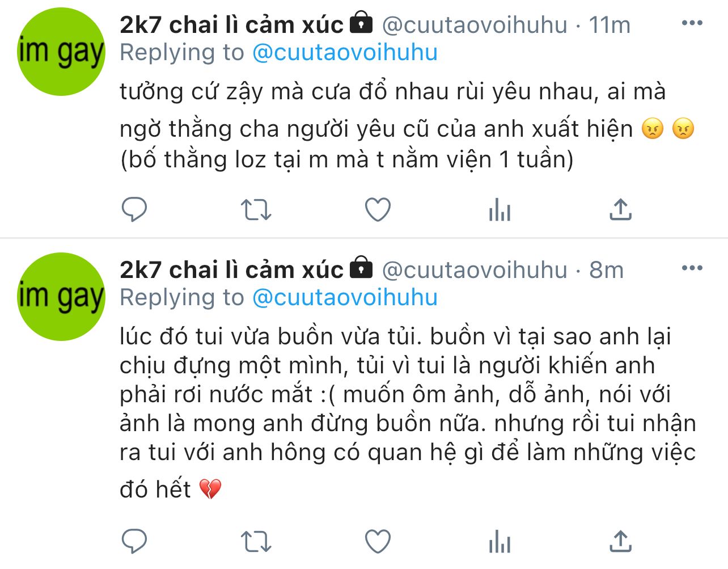
Task: View analytics of the second tweet
Action: tap(500, 541)
